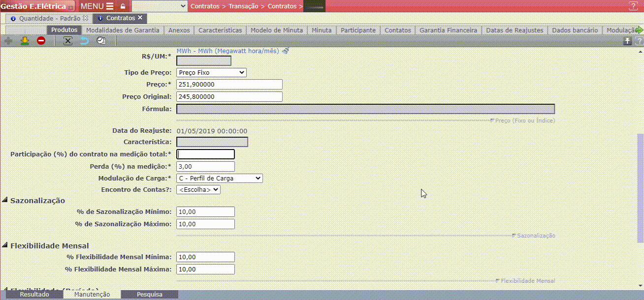Open the Tipo de Preço dropdown
Viewport: 644px width, 300px height.
(211, 72)
